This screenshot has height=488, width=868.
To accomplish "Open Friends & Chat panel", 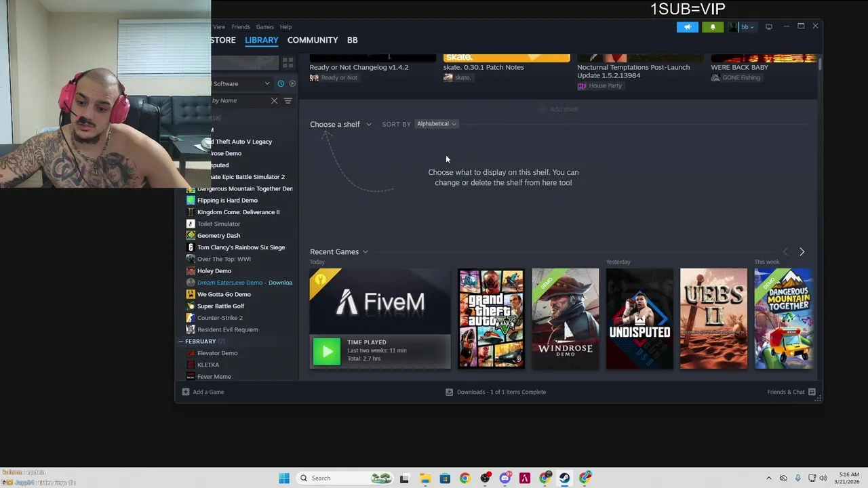I will pos(791,392).
